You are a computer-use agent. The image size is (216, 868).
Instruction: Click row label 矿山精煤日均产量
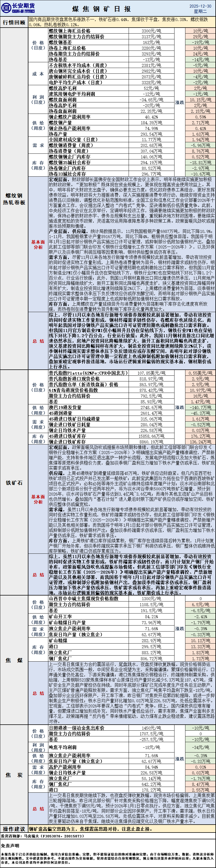click(x=67, y=622)
